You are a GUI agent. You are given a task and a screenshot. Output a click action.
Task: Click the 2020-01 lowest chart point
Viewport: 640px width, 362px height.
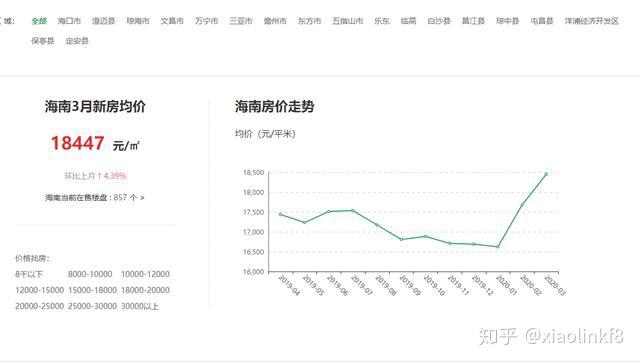tap(498, 247)
